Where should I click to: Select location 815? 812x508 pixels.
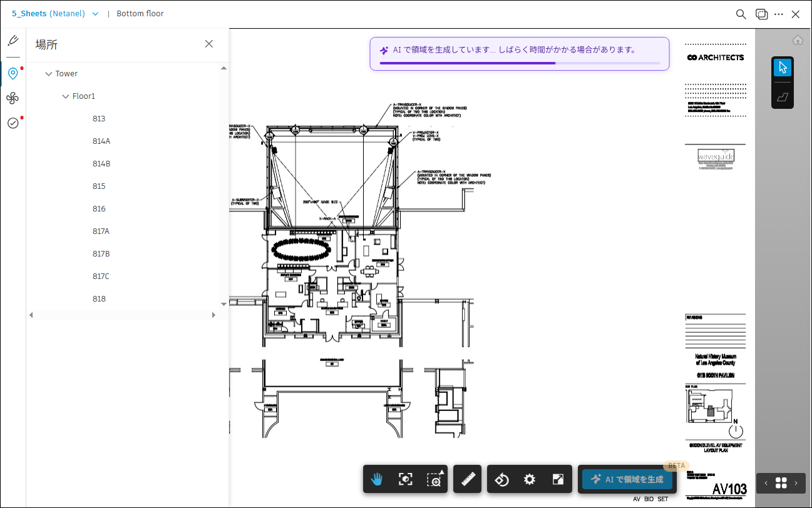[x=99, y=186]
